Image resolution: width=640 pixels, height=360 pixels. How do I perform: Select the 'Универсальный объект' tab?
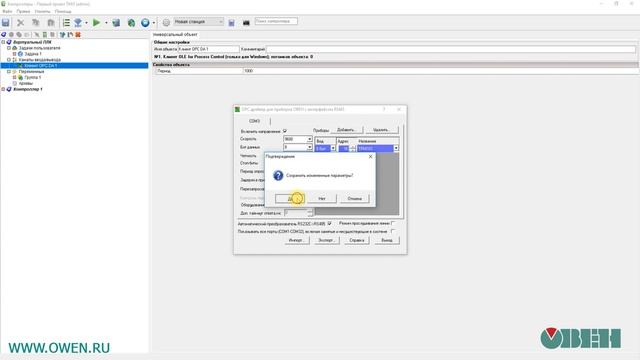(175, 35)
